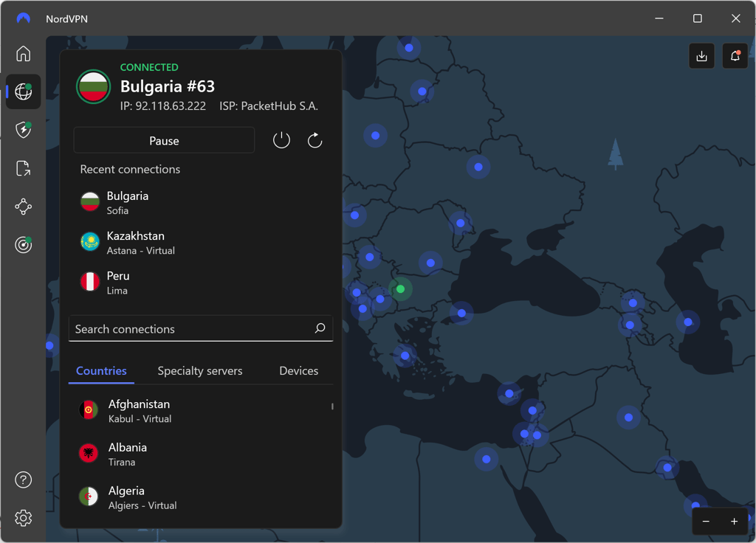Zoom in the map with plus
Image resolution: width=756 pixels, height=543 pixels.
coord(734,522)
